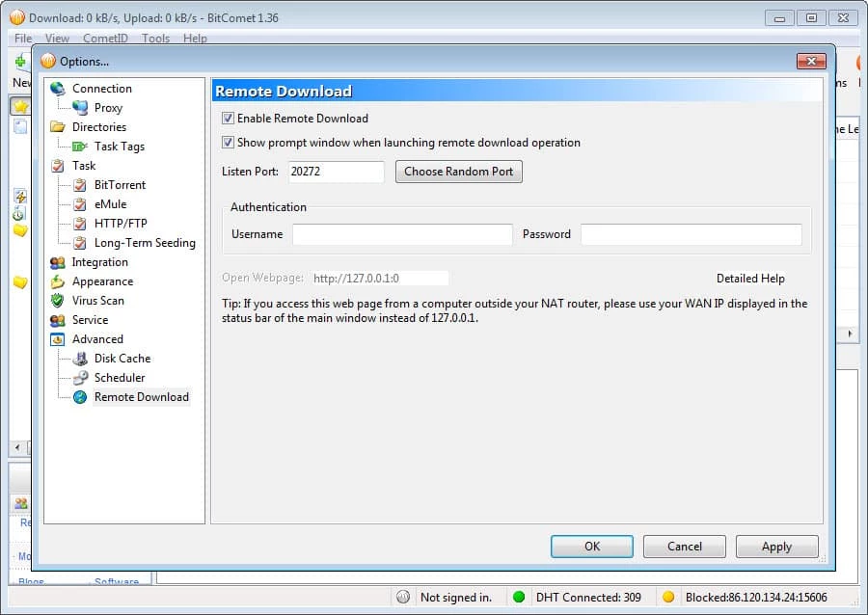Click the eMule icon in the tree

[x=80, y=204]
